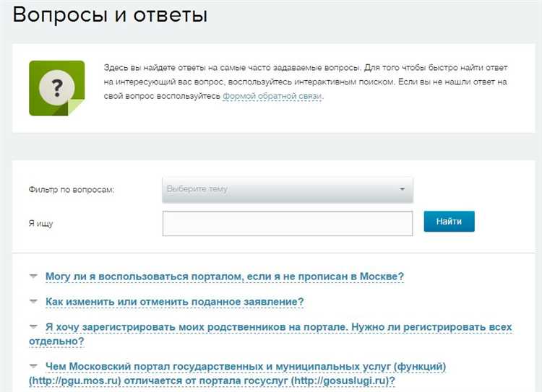Expand arrow beside 'Как изменить или отменить'
Viewport: 542px width, 392px height.
click(x=33, y=301)
